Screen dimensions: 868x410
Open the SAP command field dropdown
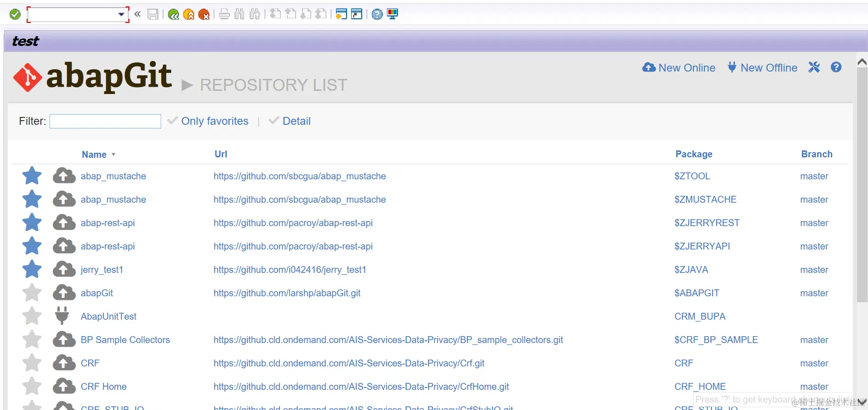pos(121,14)
